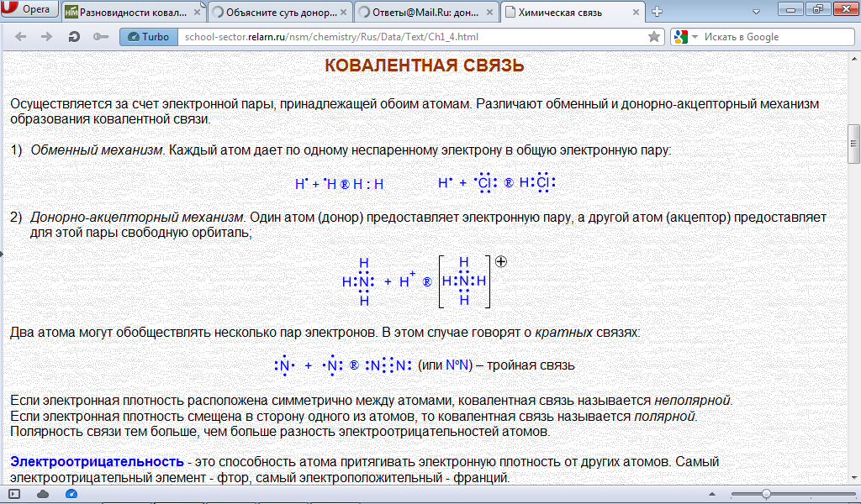Open the Opera main menu button
861x504 pixels.
click(x=29, y=8)
